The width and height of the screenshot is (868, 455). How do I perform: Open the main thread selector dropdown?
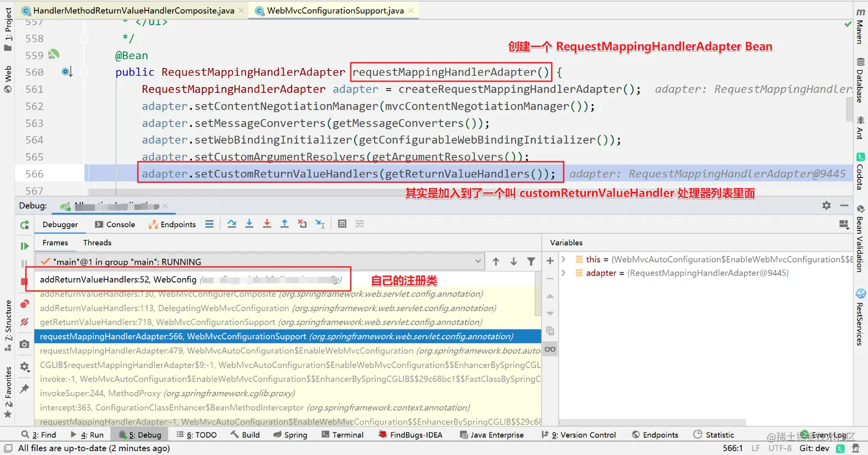pos(260,262)
